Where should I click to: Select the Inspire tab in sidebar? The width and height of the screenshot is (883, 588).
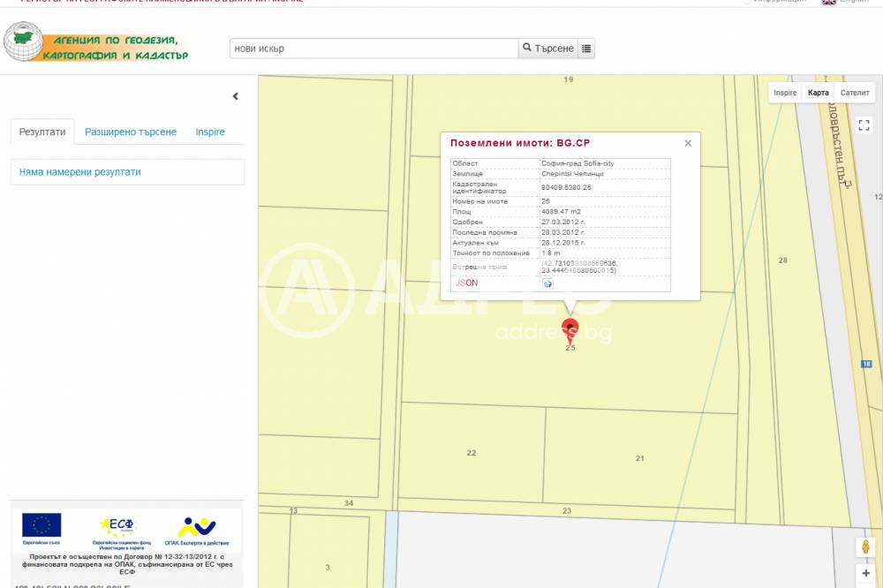point(210,132)
